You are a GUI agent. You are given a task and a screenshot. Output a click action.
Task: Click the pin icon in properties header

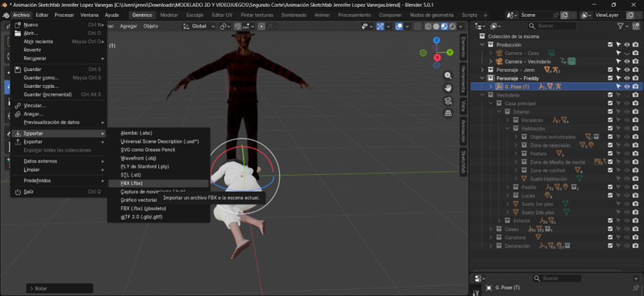pos(636,288)
